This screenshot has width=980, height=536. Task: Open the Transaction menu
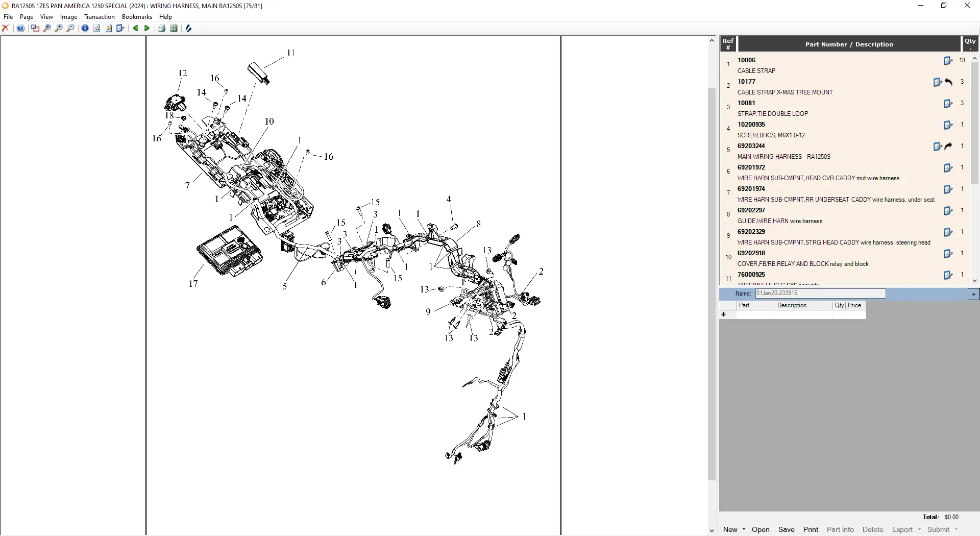100,17
